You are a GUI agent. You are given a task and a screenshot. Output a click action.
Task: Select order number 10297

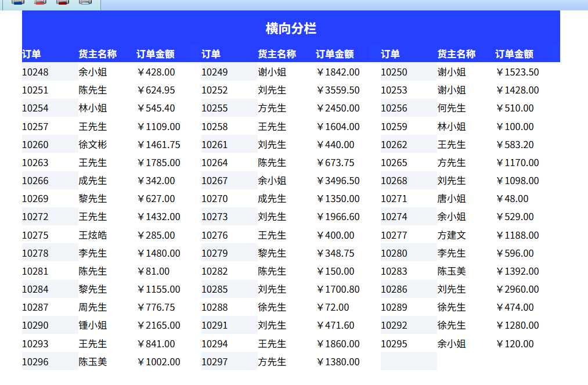(215, 362)
